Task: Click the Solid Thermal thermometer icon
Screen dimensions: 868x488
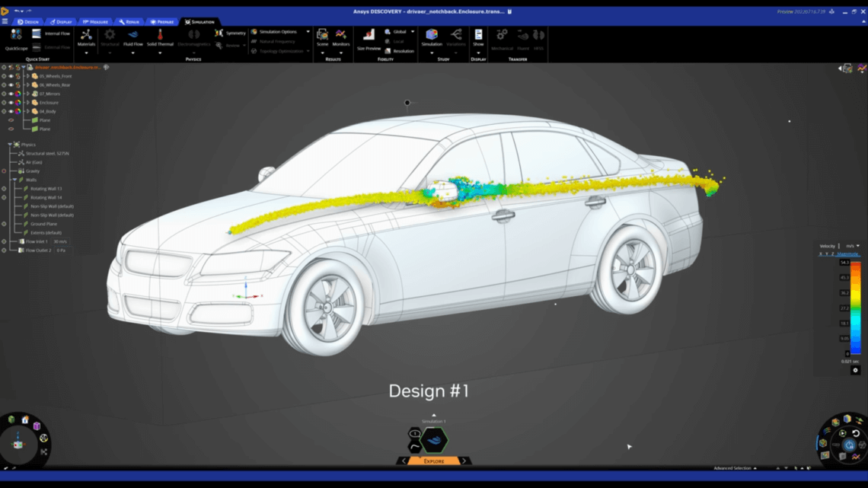Action: [160, 37]
